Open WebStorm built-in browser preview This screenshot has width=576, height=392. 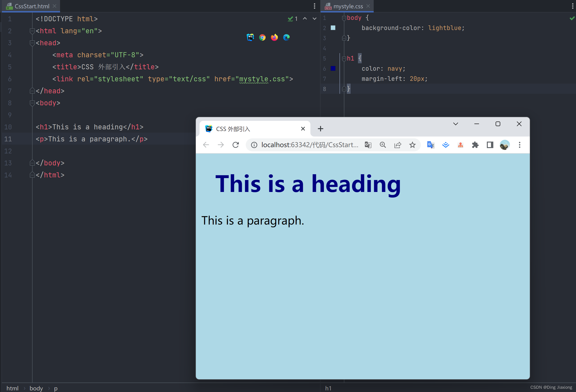point(250,37)
